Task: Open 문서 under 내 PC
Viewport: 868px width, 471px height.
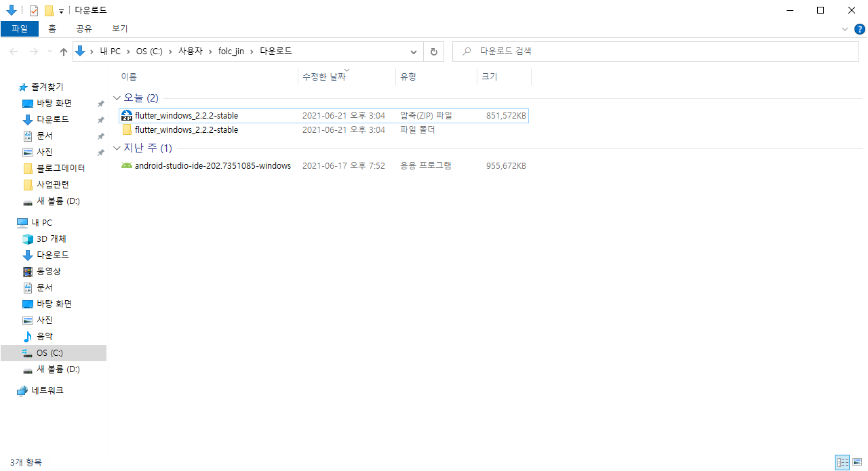Action: tap(45, 288)
